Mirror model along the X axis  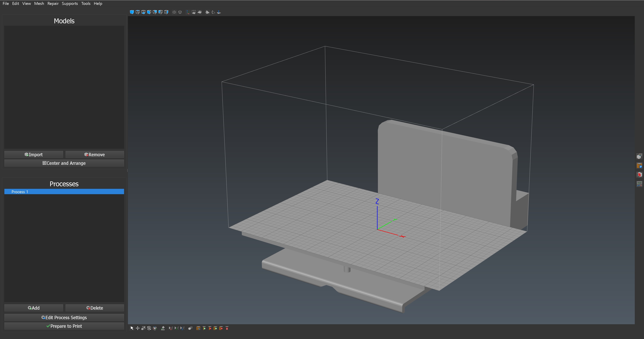point(171,328)
